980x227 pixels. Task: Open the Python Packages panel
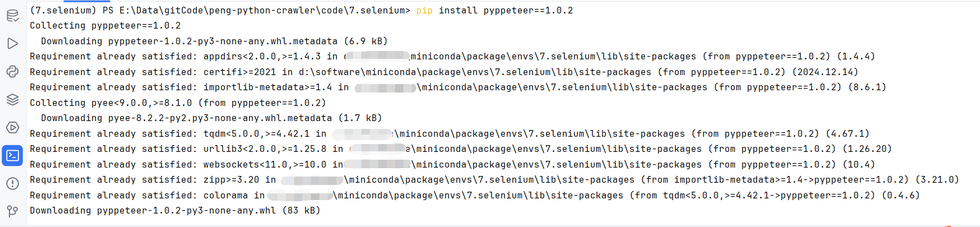[12, 100]
